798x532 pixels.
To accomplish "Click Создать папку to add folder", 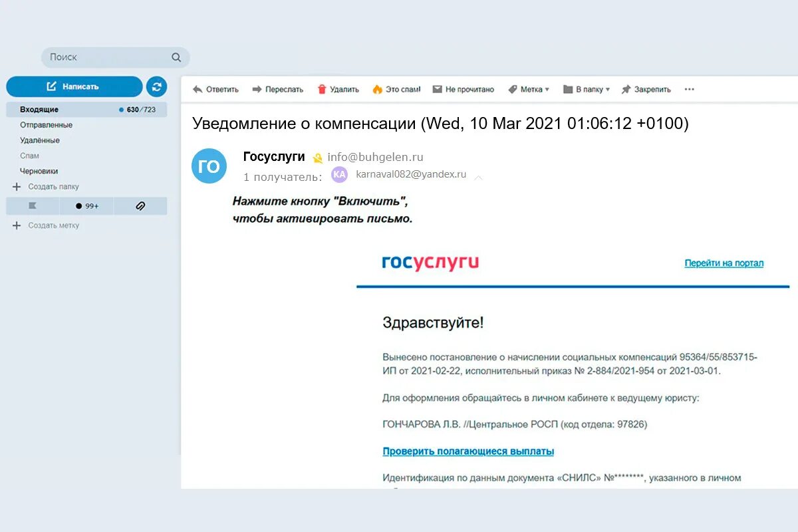I will (46, 187).
